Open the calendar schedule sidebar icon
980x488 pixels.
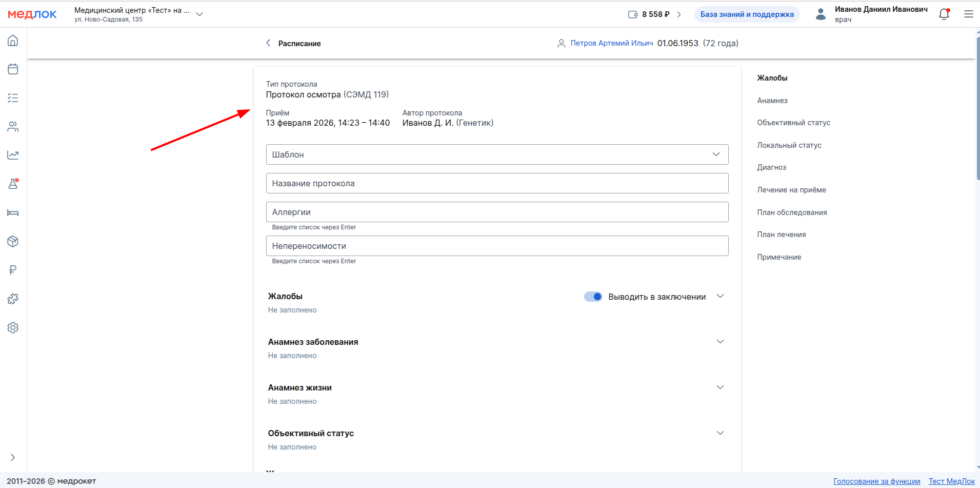point(13,69)
